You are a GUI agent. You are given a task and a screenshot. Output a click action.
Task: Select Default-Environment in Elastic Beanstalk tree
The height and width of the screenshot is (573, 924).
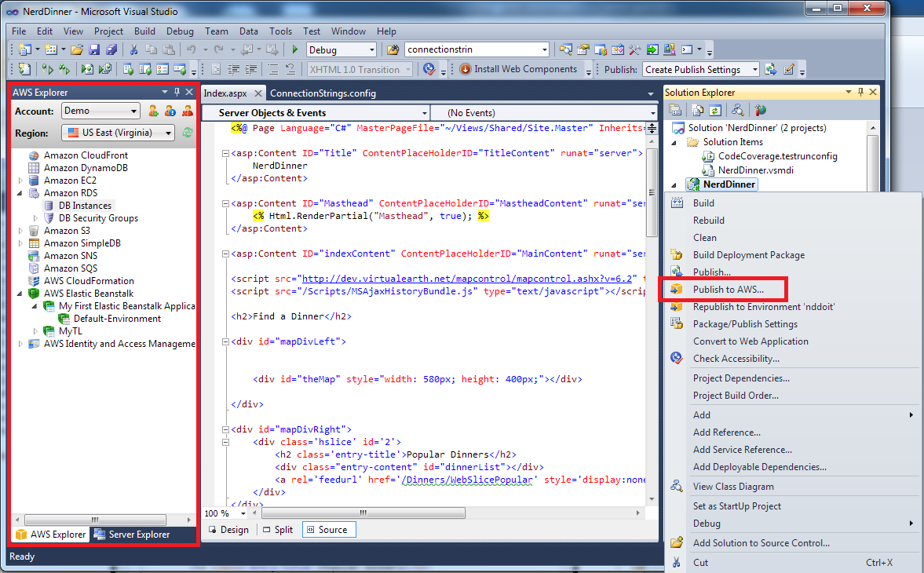click(x=117, y=319)
